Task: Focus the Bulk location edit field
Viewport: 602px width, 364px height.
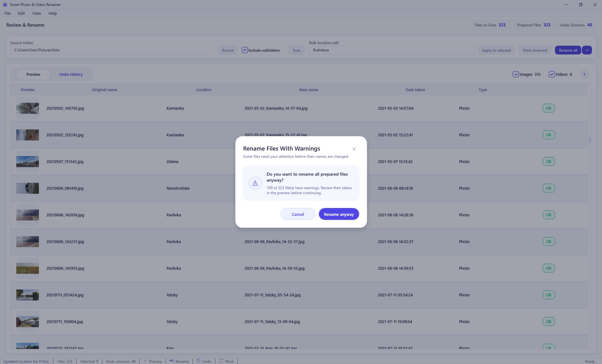Action: click(391, 50)
